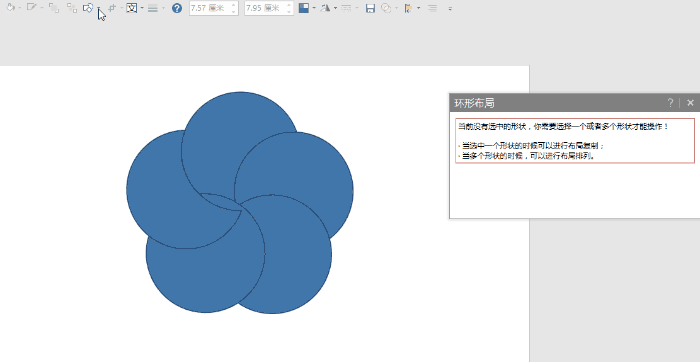The width and height of the screenshot is (700, 362).
Task: Click the help question mark in 环形布局 panel
Action: click(x=670, y=103)
